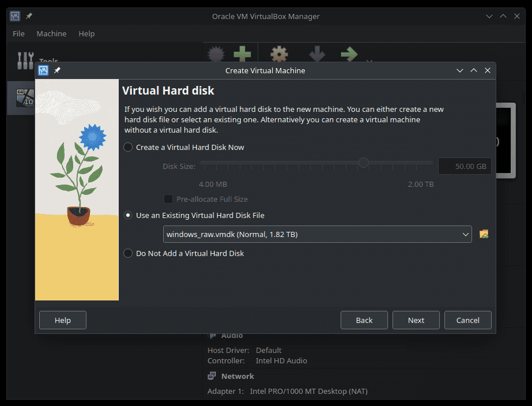Open the File menu

(x=18, y=33)
